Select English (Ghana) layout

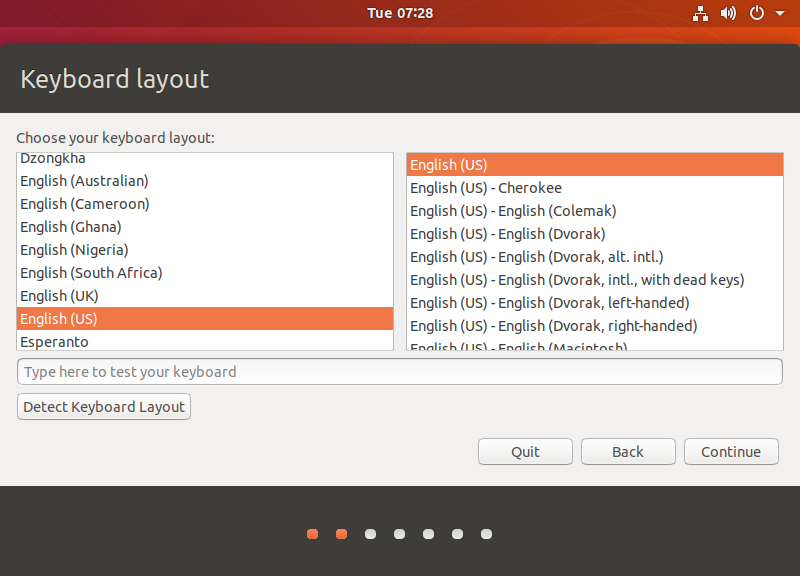point(205,227)
